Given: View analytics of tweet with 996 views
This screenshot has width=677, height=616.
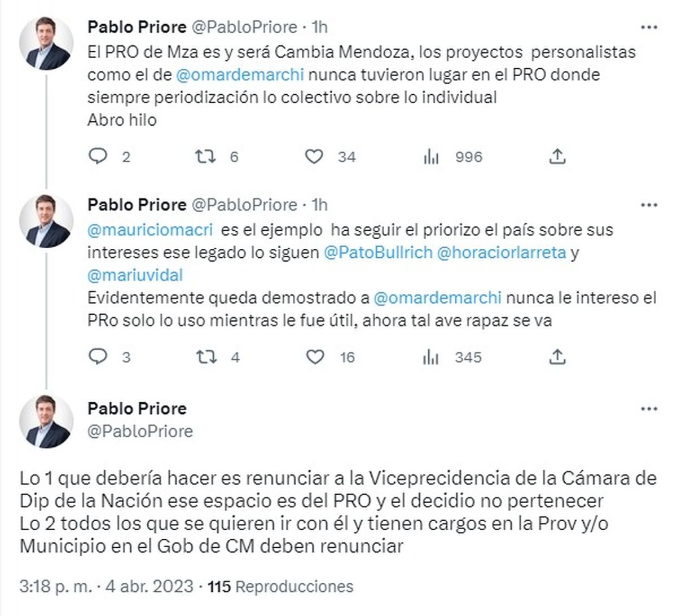Looking at the screenshot, I should click(x=431, y=156).
